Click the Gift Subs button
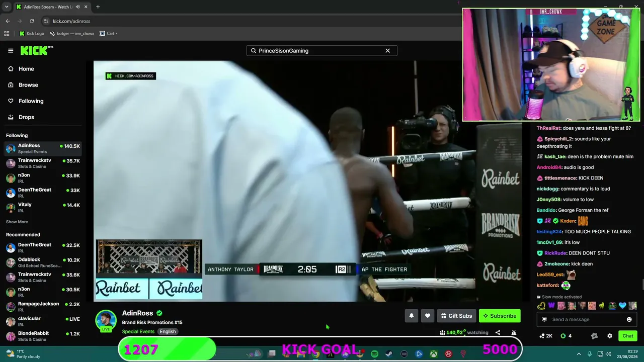Viewport: 644px width, 362px height. 456,316
